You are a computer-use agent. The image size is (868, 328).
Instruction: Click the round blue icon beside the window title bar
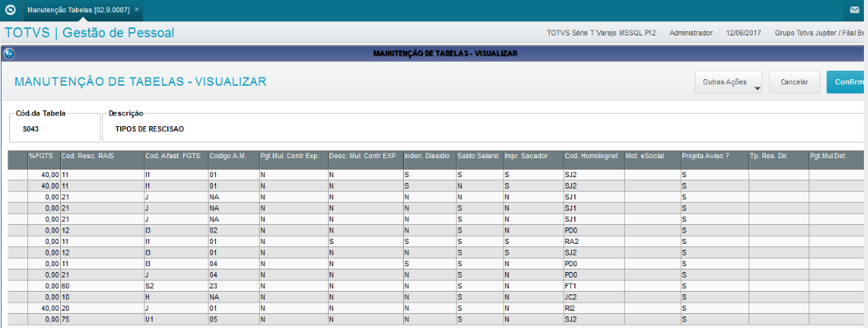click(x=8, y=54)
